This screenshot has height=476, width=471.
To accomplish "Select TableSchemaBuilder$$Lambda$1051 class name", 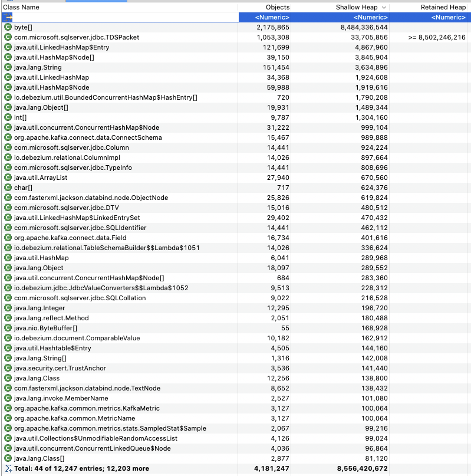I will (x=107, y=248).
